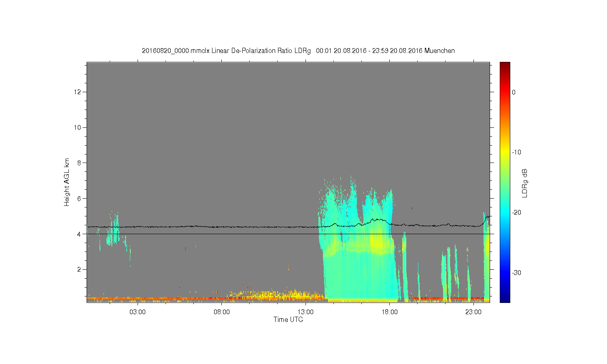The width and height of the screenshot is (607, 364).
Task: Click the height tick label 10
Action: click(x=79, y=127)
